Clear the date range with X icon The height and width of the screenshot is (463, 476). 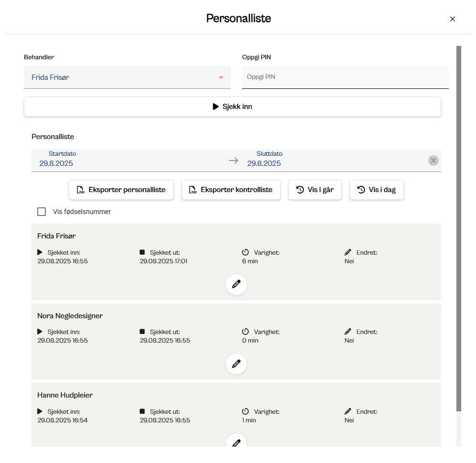click(x=434, y=161)
